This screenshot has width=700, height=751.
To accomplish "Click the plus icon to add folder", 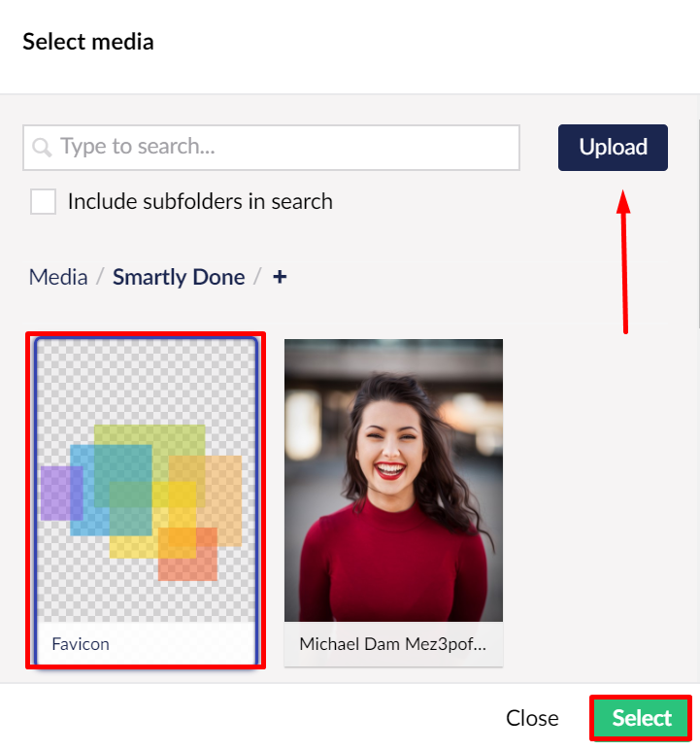I will [280, 277].
